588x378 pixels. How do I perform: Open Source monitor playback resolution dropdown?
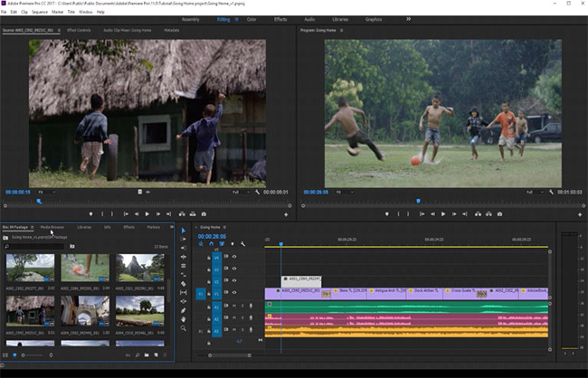click(x=239, y=192)
